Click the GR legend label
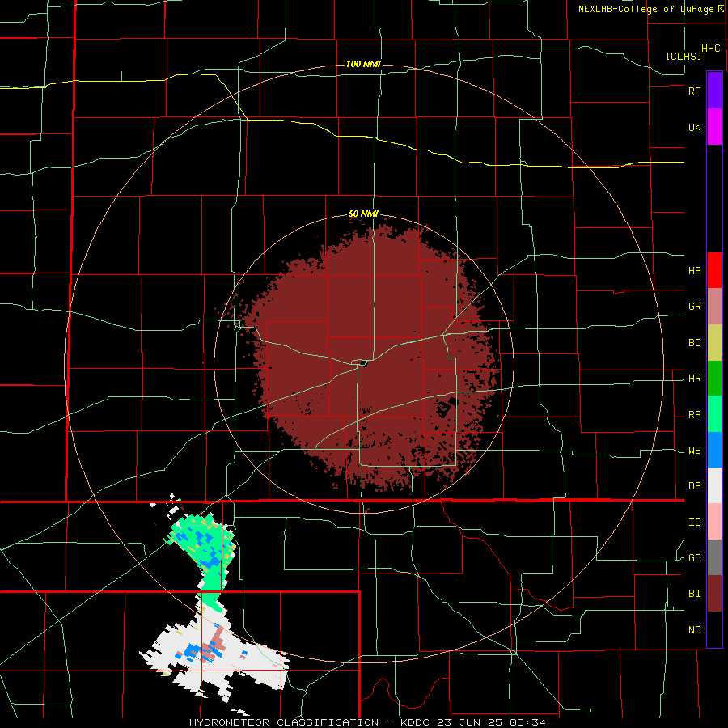This screenshot has width=728, height=728. 694,307
